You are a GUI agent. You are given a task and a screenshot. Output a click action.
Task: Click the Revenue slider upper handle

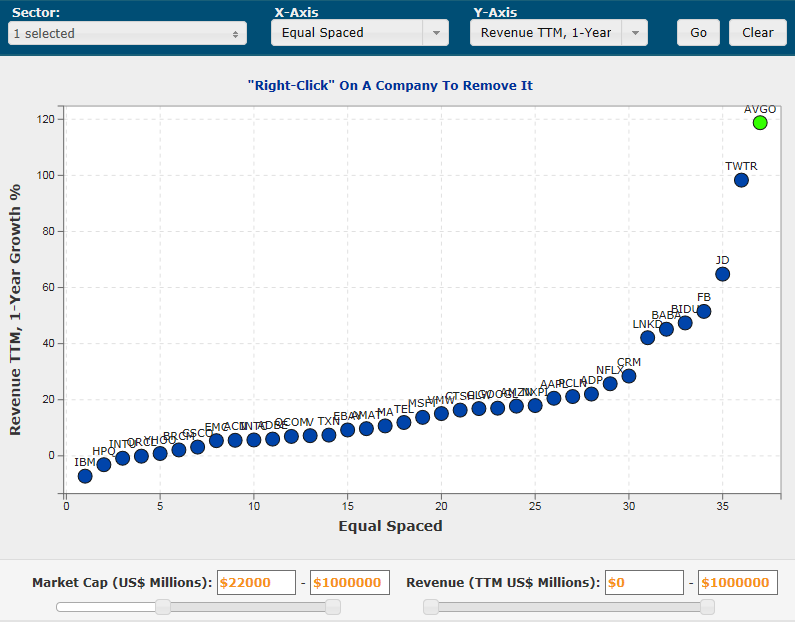tap(707, 607)
